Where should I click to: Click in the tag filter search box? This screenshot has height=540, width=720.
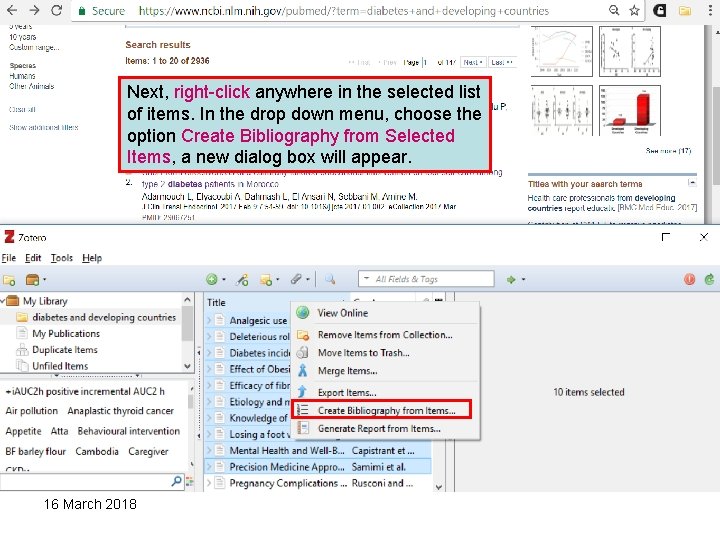tap(86, 482)
